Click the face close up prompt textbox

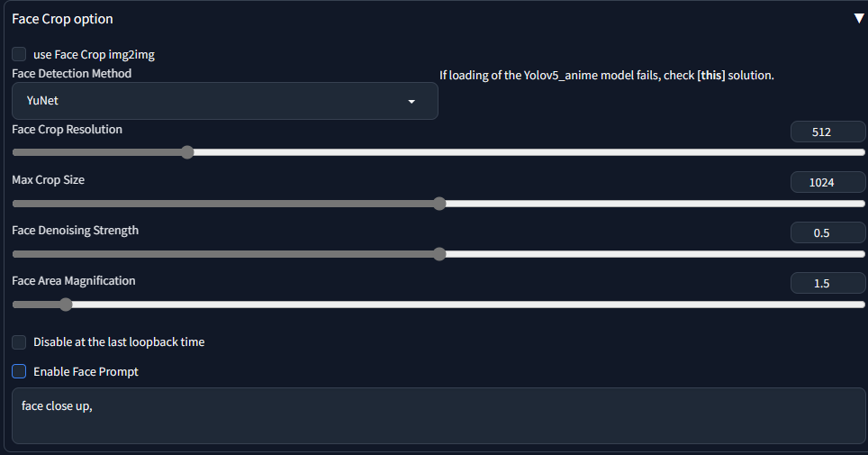click(439, 415)
